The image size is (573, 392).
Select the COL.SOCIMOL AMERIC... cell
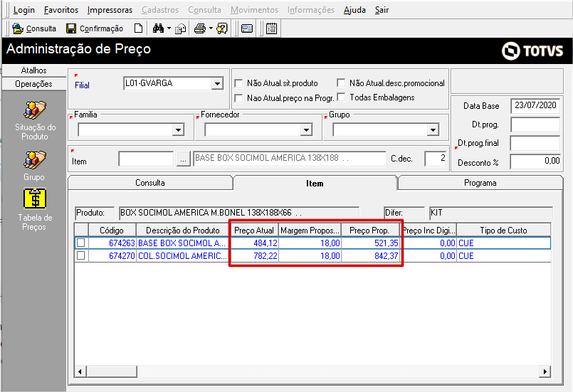point(183,255)
